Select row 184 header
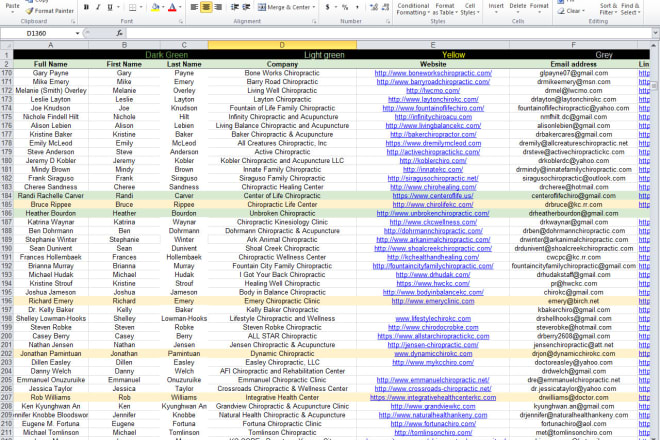660x440 pixels. 7,196
